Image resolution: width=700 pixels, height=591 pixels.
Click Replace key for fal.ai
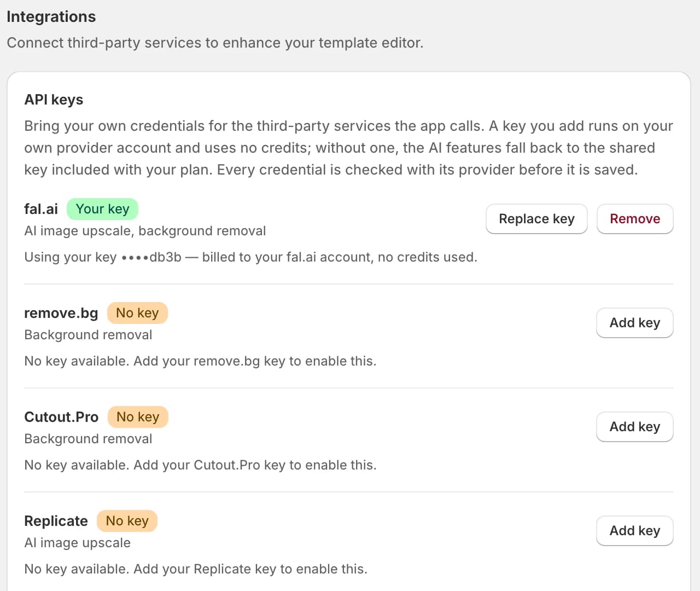[x=536, y=219]
